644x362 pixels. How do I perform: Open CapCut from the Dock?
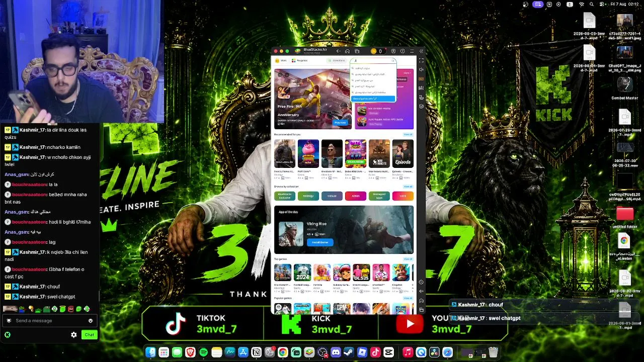click(388, 352)
